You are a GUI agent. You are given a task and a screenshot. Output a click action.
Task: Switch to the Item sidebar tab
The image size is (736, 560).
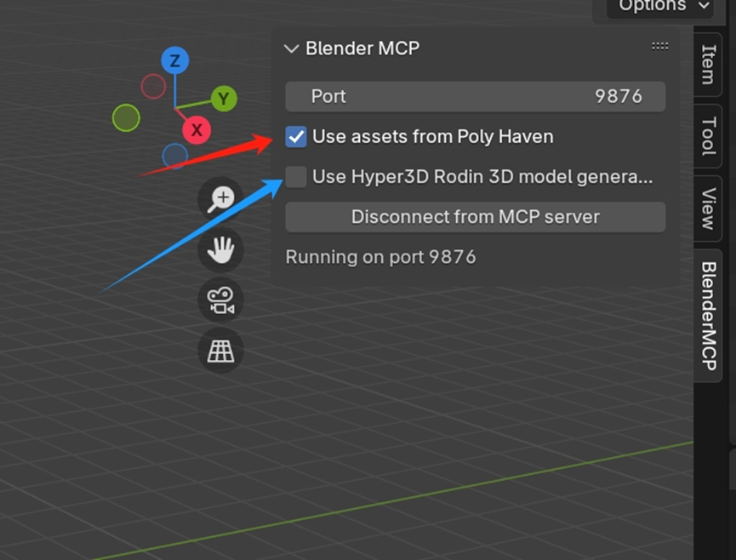point(708,65)
